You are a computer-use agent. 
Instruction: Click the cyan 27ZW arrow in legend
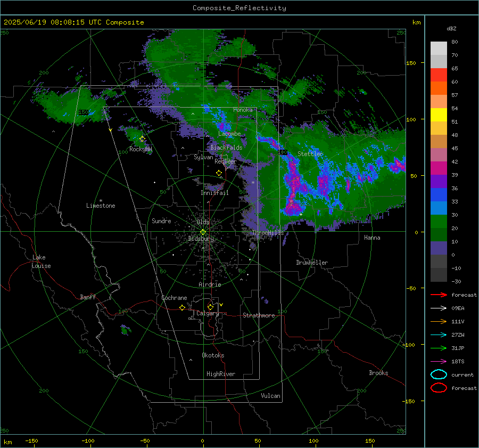(439, 335)
